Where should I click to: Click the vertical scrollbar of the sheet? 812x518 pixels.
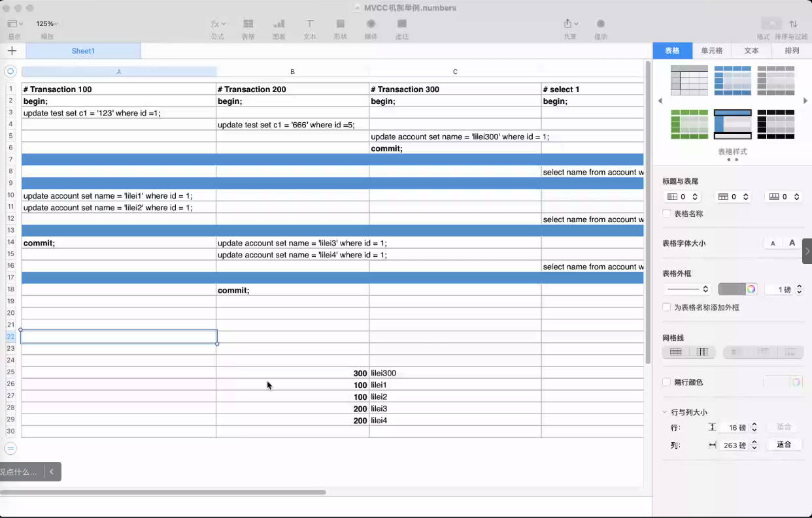click(648, 212)
